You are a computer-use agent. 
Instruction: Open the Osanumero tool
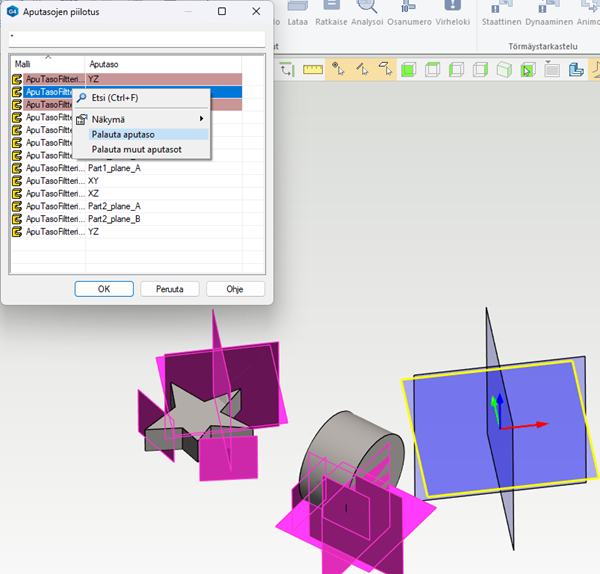pyautogui.click(x=408, y=8)
